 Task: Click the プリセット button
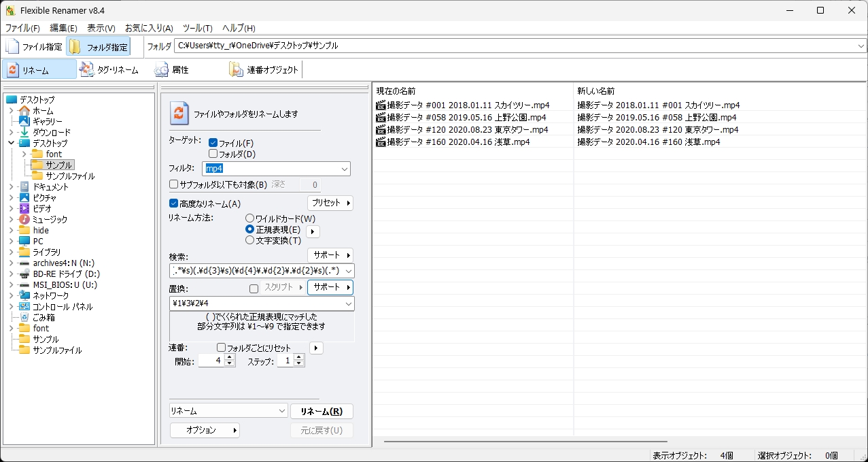click(330, 203)
